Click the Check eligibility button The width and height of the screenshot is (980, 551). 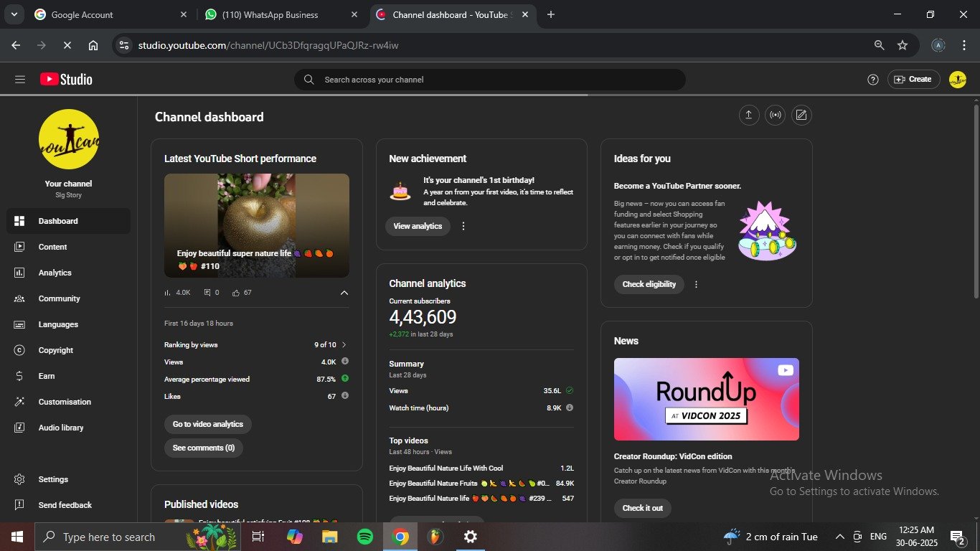point(649,284)
